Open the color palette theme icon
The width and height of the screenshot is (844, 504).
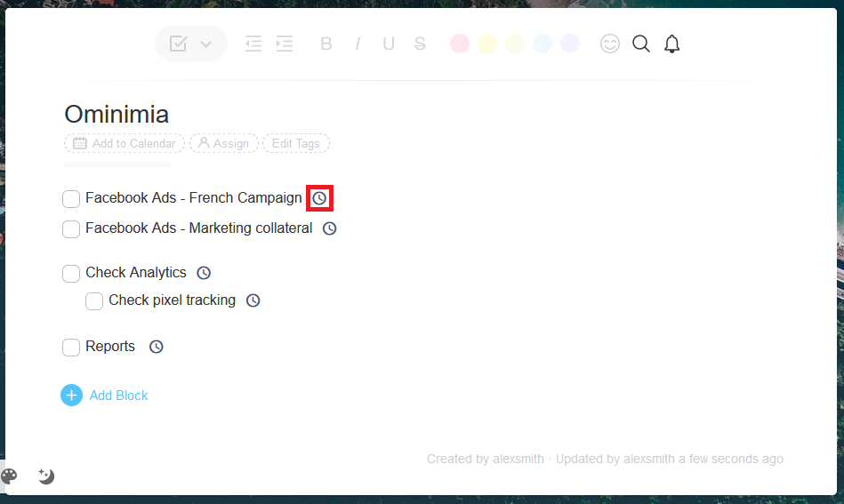click(9, 476)
